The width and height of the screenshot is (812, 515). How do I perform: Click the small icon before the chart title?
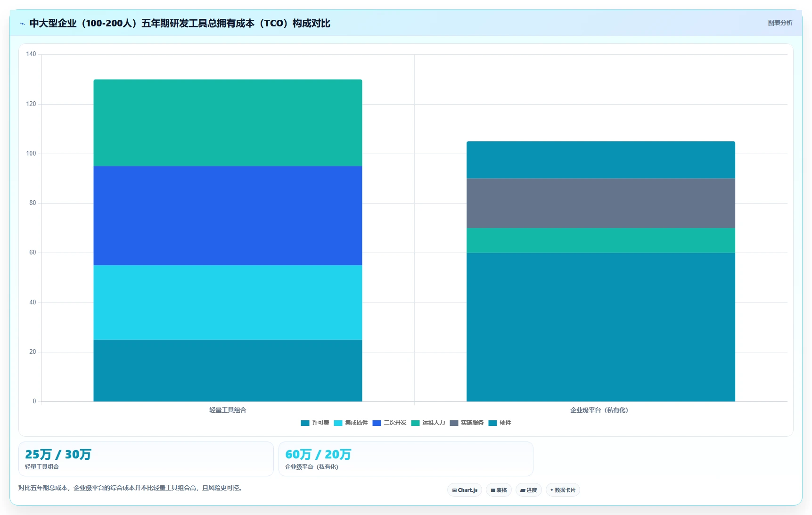tap(22, 24)
